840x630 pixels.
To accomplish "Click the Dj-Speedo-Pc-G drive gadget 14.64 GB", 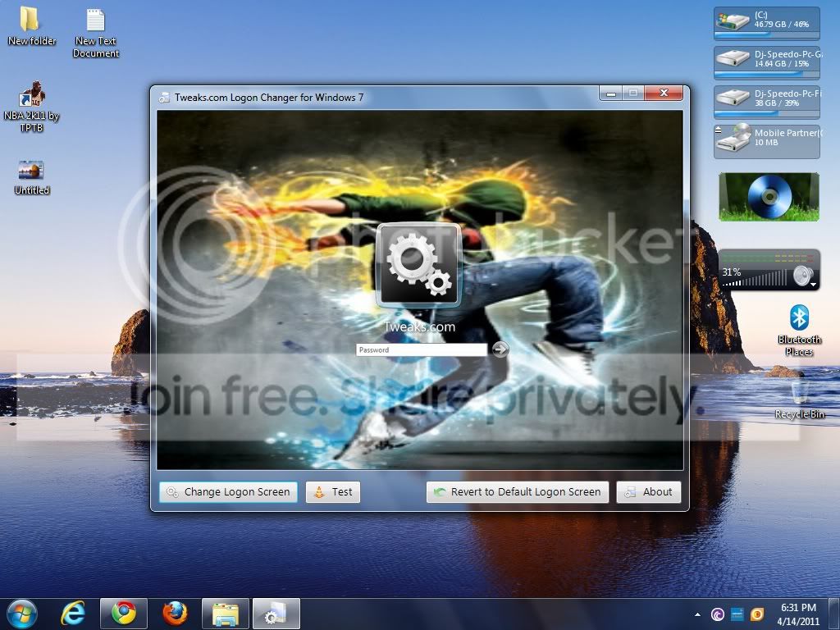I will pos(767,62).
